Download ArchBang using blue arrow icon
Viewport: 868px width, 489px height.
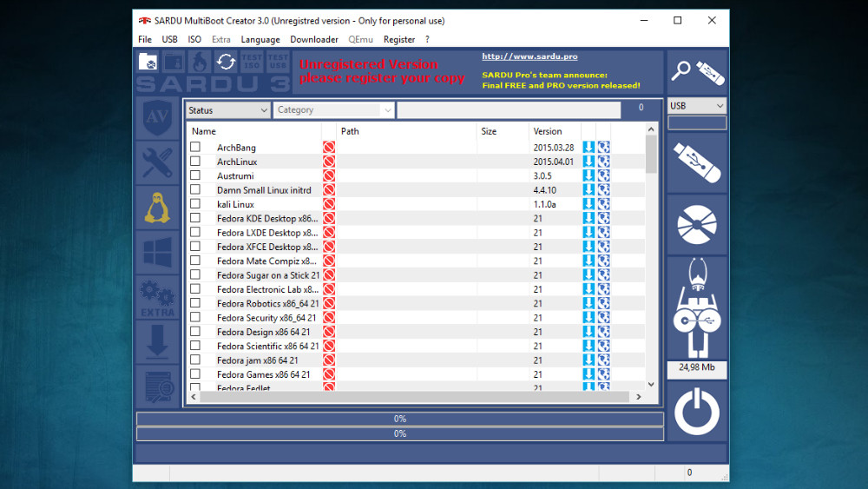coord(589,148)
